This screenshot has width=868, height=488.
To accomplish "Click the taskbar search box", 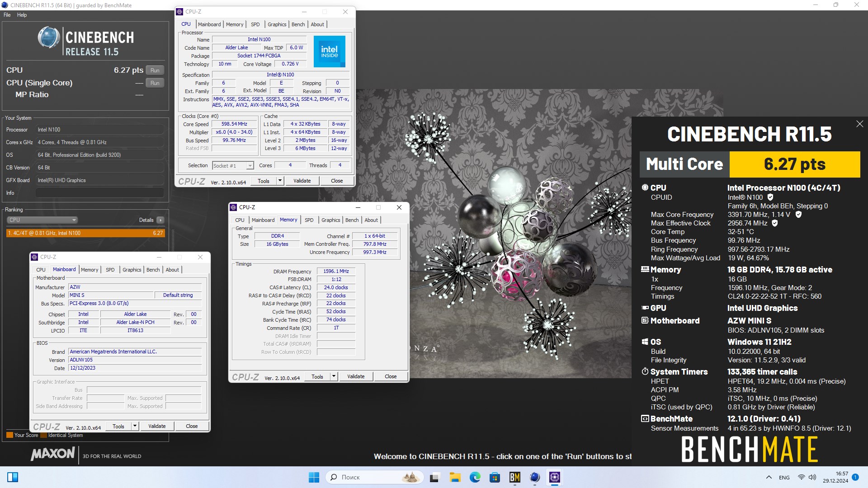I will pos(374,477).
